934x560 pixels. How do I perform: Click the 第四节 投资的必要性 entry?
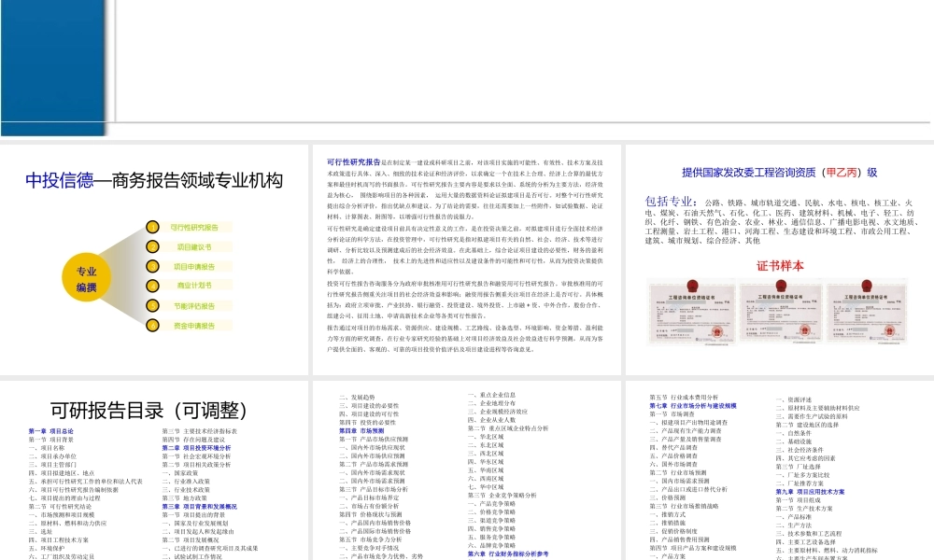[x=367, y=422]
